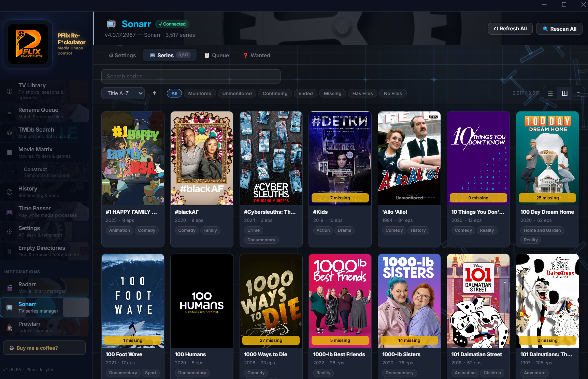
Task: Click the 100 Foot Wave title
Action: 124,354
